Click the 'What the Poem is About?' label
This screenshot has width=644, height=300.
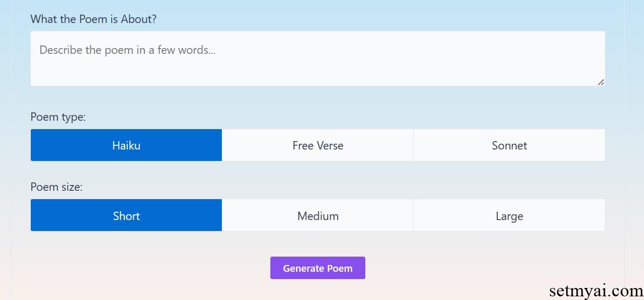click(93, 19)
